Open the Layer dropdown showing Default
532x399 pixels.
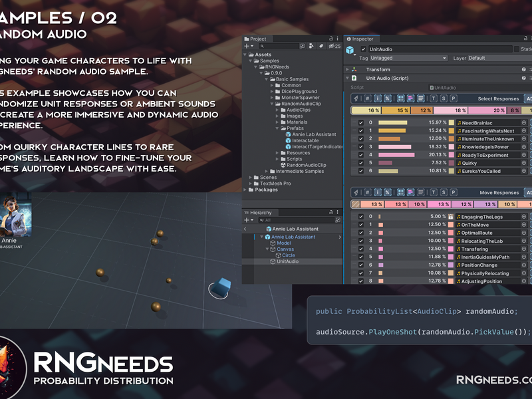click(499, 58)
